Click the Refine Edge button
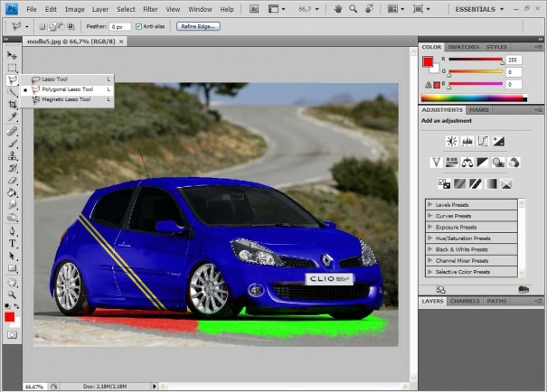The width and height of the screenshot is (547, 392). pyautogui.click(x=198, y=26)
